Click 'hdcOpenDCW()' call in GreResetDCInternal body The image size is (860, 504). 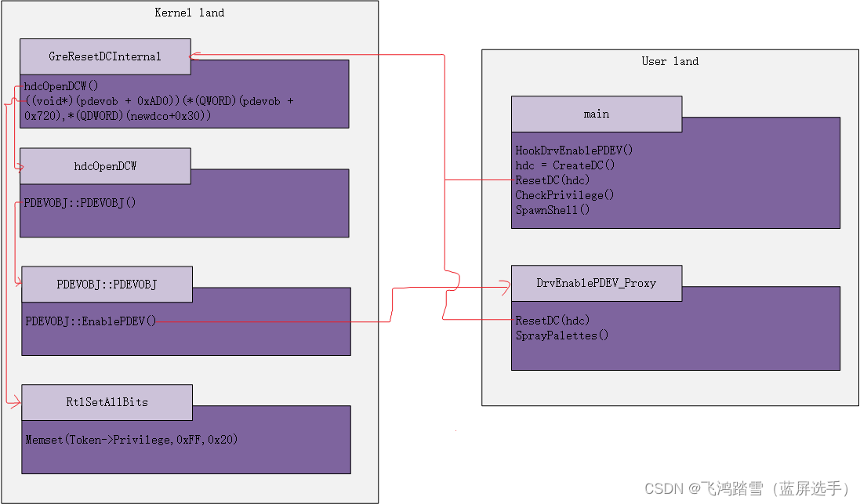[61, 86]
